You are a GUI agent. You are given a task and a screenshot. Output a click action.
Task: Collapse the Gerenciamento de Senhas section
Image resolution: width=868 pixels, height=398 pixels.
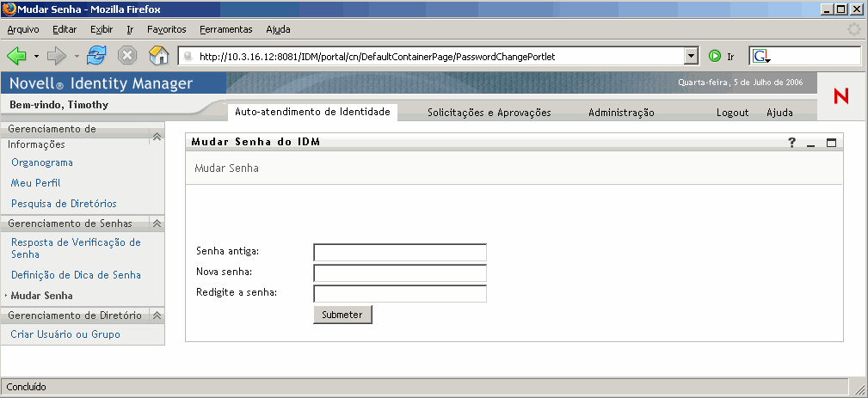click(x=157, y=223)
